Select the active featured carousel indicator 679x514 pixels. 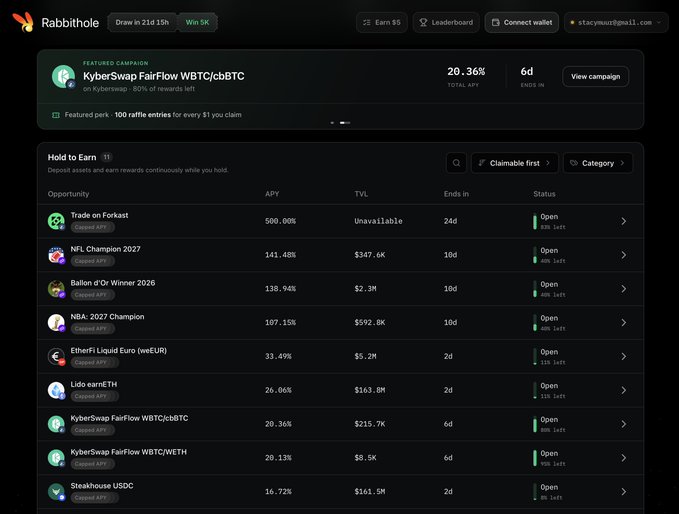pyautogui.click(x=345, y=123)
